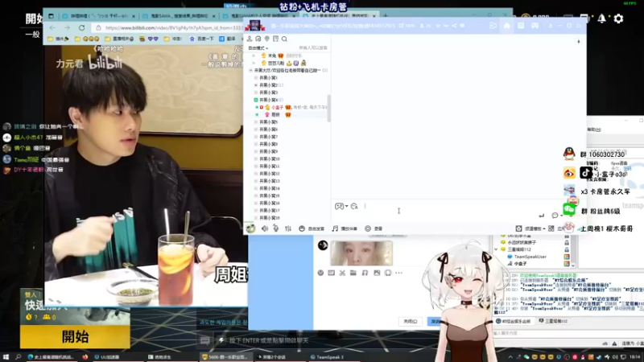This screenshot has width=644, height=362.
Task: Expand the 开黑小窝10 channel
Action: point(256,158)
